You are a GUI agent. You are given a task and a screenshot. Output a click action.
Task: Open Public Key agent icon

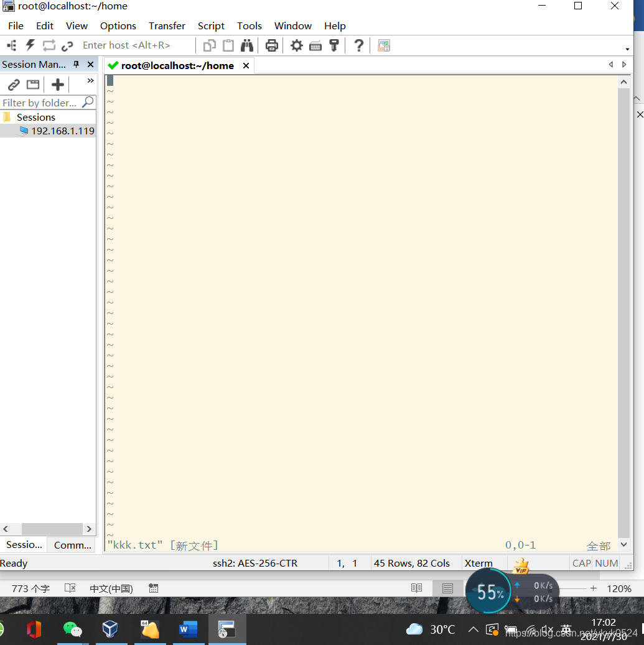(x=334, y=45)
